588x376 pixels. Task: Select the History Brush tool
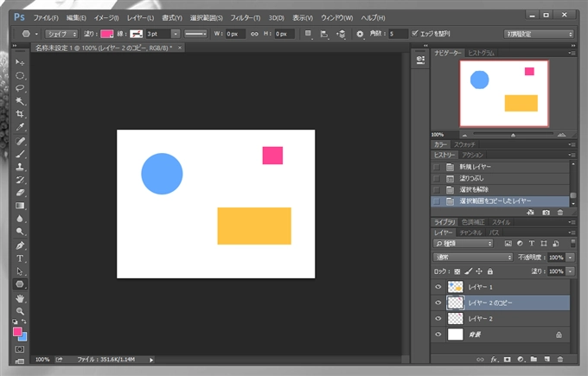click(20, 180)
